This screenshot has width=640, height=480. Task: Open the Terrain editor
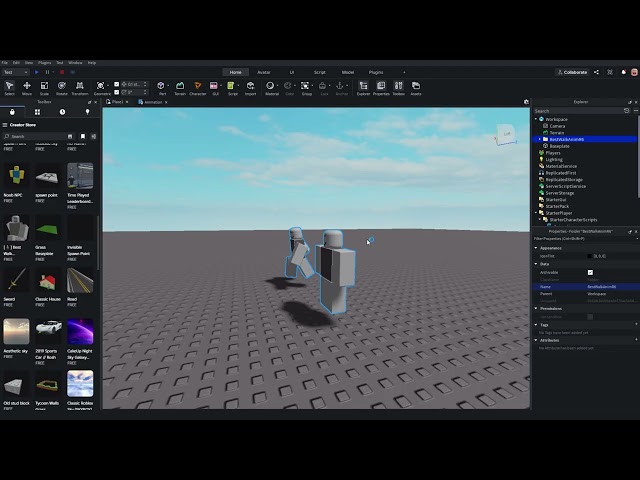(x=180, y=88)
